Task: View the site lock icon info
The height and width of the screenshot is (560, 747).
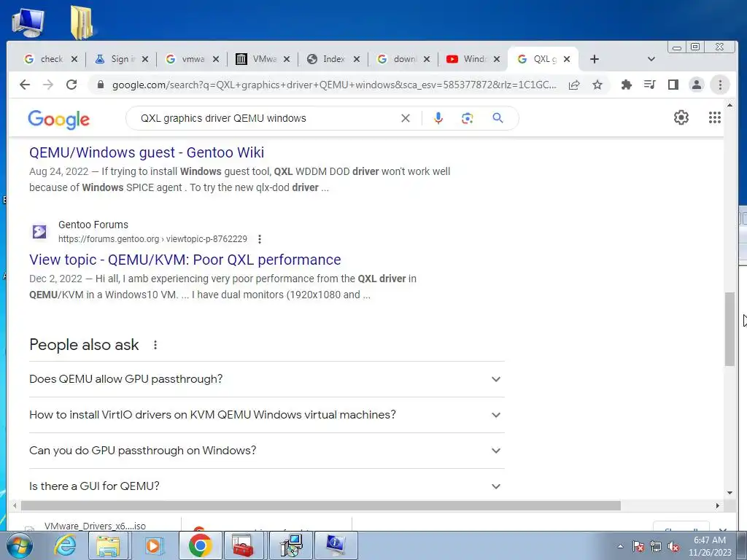Action: click(x=100, y=85)
